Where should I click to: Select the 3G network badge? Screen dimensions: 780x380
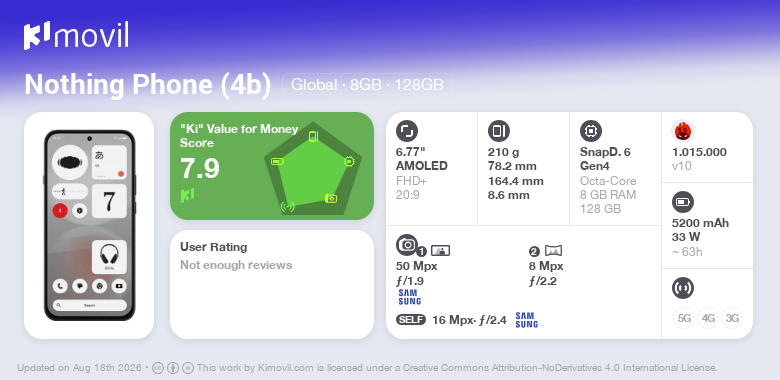coord(732,318)
